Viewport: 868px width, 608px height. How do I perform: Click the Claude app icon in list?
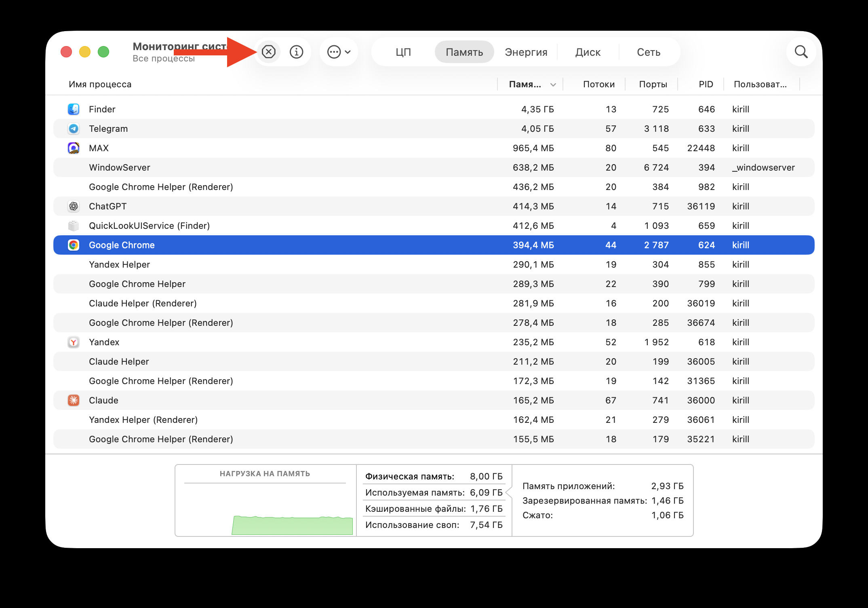click(73, 400)
